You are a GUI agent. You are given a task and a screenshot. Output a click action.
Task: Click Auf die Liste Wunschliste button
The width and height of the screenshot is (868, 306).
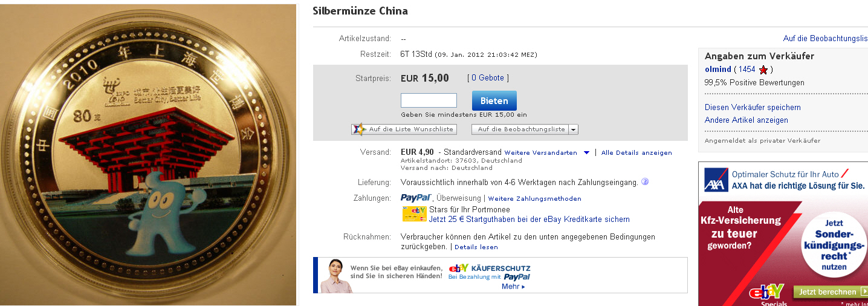click(x=404, y=129)
